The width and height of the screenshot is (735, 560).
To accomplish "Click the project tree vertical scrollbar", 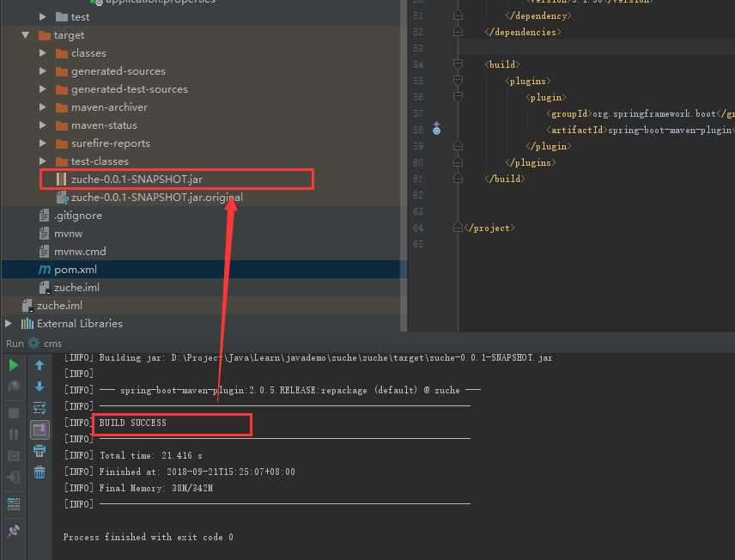I will (404, 164).
